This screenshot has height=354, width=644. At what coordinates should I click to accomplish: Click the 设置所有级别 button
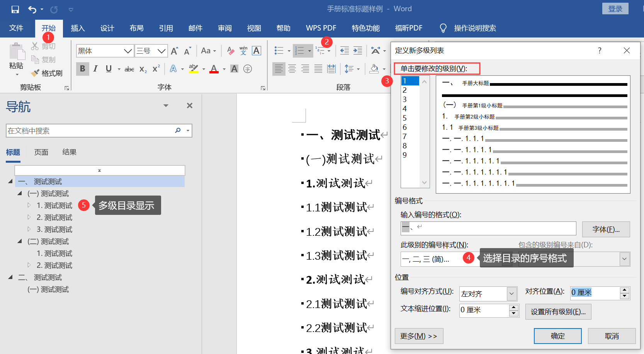coord(558,311)
